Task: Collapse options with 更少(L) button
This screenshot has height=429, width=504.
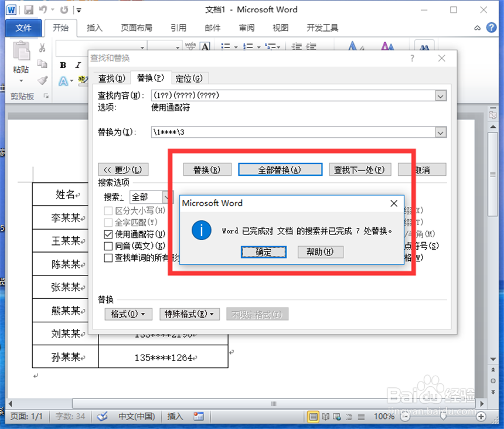Action: (x=123, y=170)
